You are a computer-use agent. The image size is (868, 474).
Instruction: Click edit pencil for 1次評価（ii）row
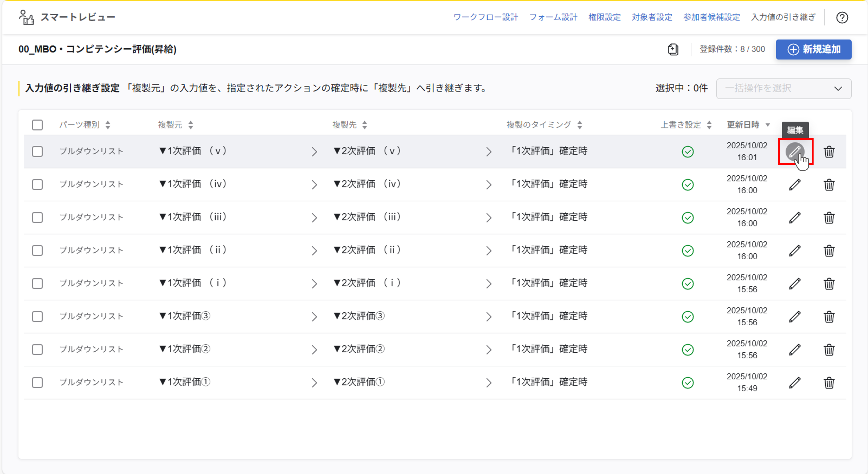795,251
